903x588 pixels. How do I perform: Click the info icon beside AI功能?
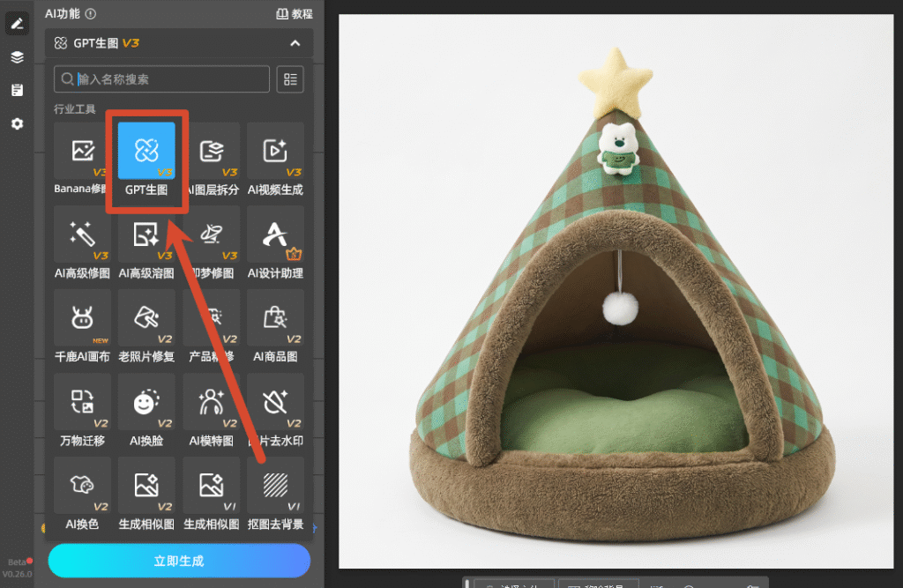(x=91, y=14)
